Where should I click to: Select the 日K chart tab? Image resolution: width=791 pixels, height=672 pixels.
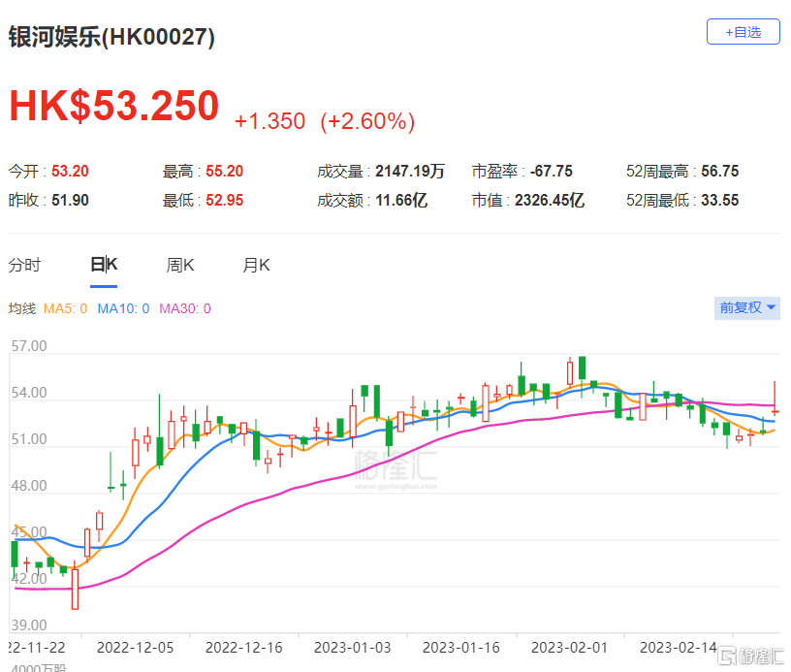pos(104,265)
